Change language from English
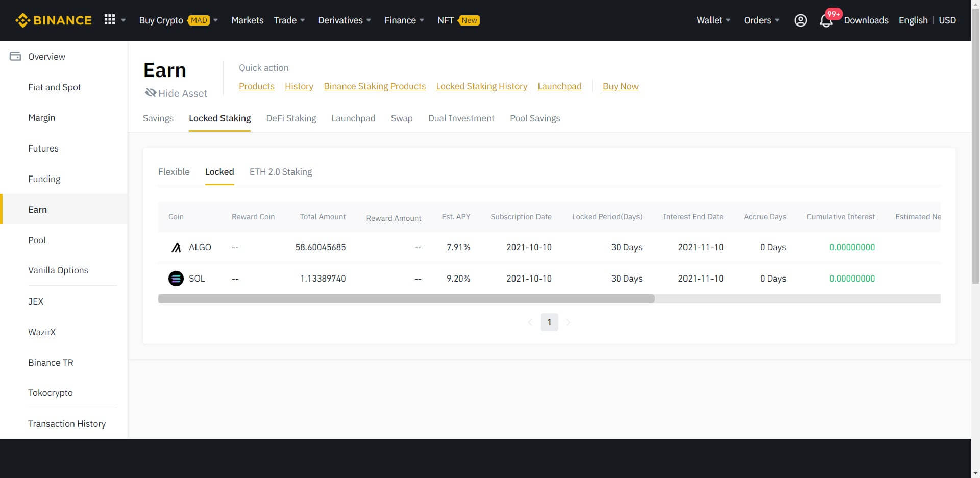This screenshot has height=478, width=980. click(x=913, y=20)
